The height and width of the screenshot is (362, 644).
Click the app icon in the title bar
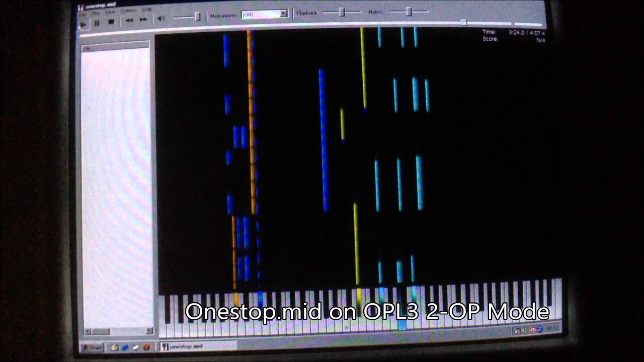click(x=80, y=8)
